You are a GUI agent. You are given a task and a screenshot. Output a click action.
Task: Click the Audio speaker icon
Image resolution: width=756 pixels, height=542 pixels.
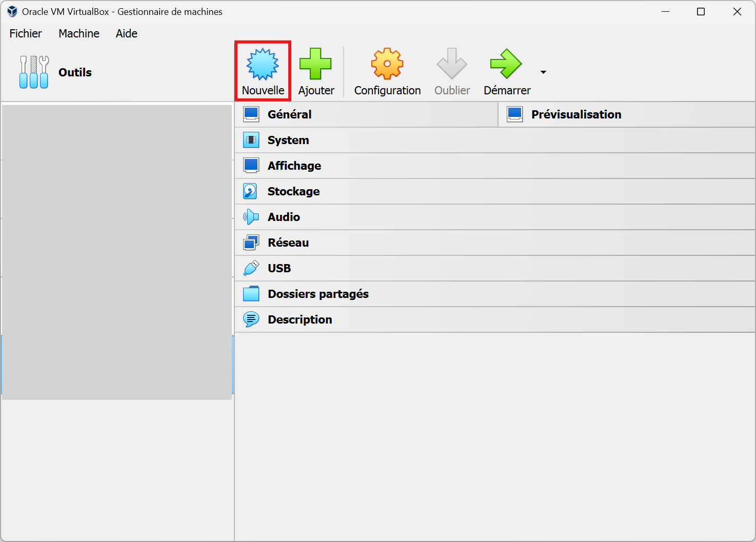coord(251,217)
